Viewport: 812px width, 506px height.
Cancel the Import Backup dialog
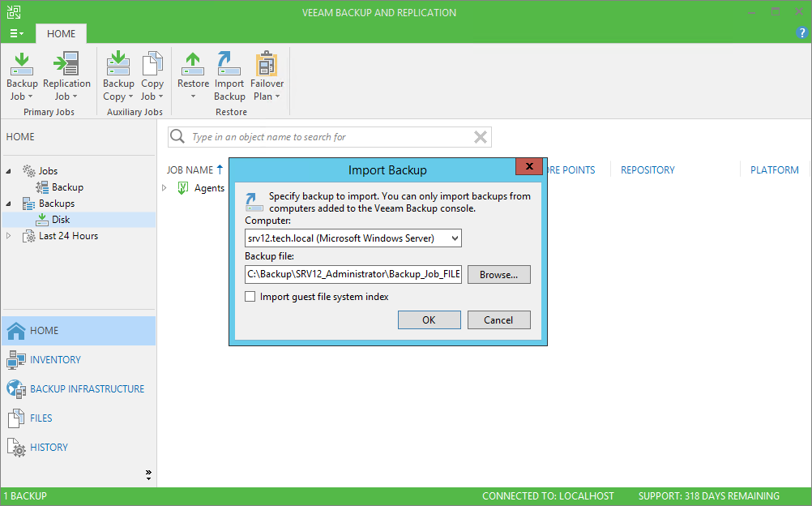(498, 319)
